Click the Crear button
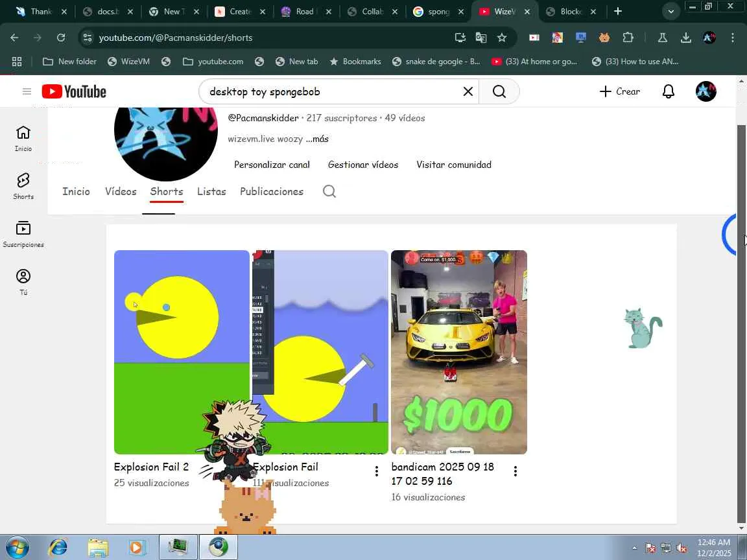747x560 pixels. pos(619,91)
